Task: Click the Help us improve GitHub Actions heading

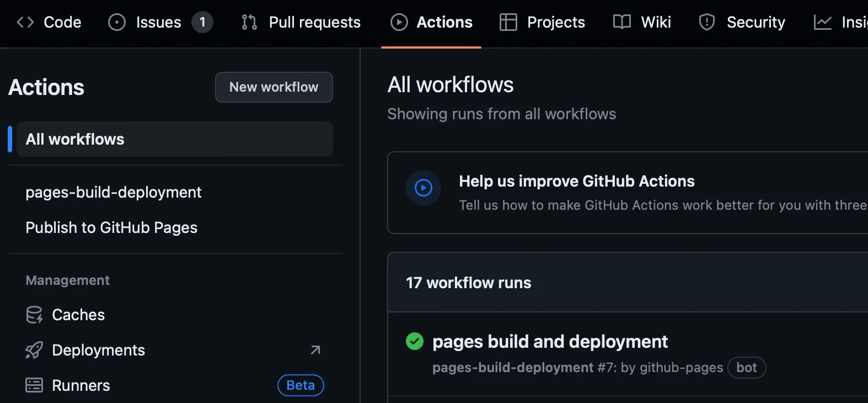Action: pos(577,181)
